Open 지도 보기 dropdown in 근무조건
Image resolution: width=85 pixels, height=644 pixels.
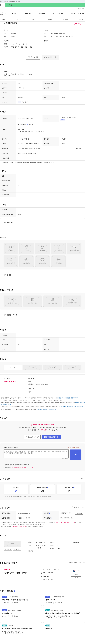pos(79,148)
